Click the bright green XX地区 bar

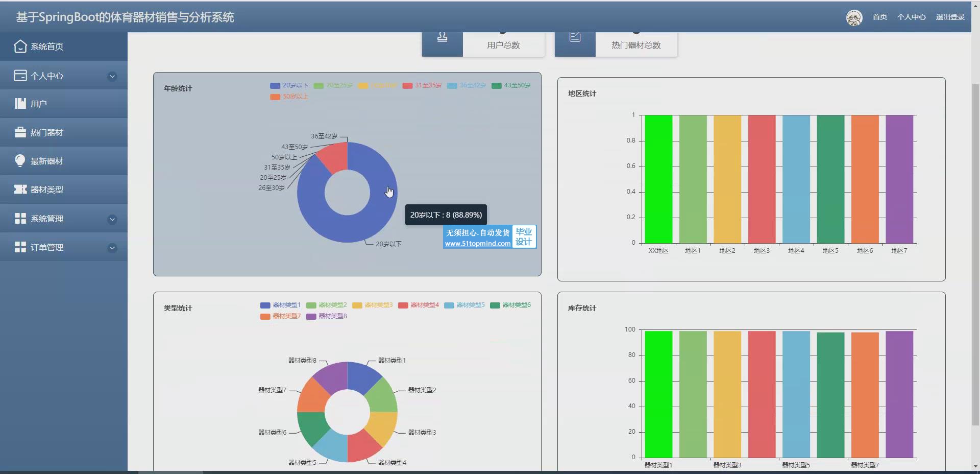point(658,179)
